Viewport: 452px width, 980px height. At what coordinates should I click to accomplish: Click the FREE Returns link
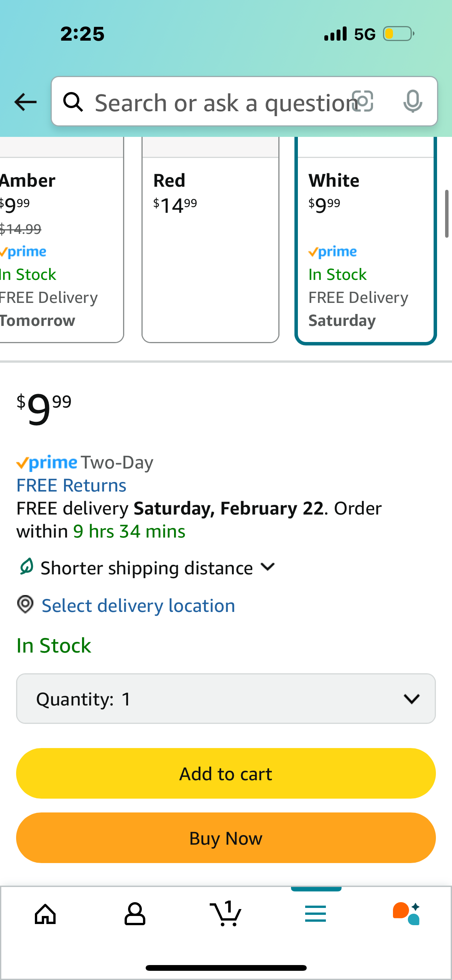[71, 485]
